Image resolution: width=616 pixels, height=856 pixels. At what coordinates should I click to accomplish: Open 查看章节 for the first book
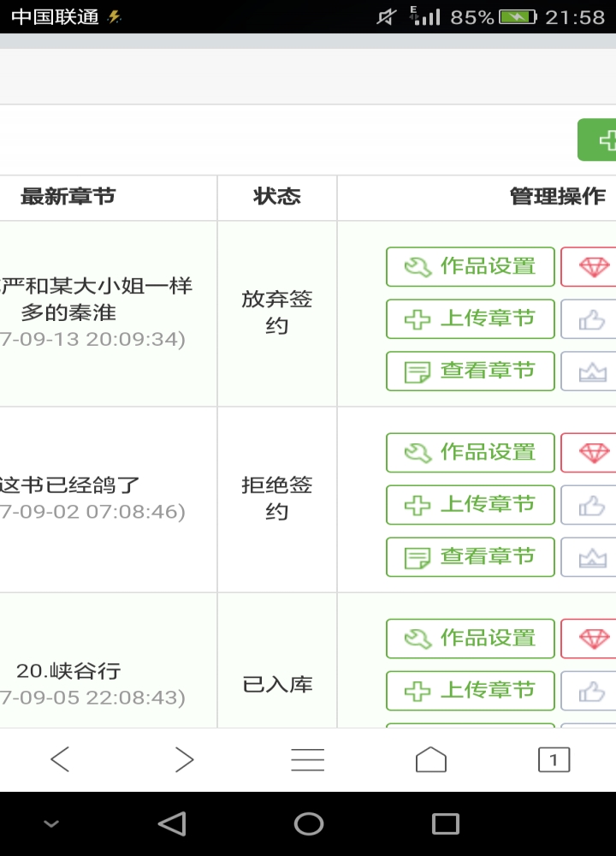[470, 371]
